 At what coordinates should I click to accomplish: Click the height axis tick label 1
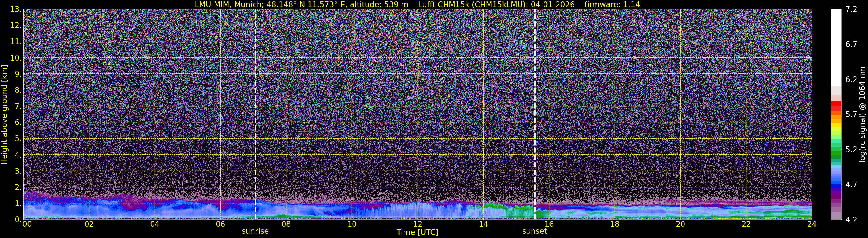[18, 204]
